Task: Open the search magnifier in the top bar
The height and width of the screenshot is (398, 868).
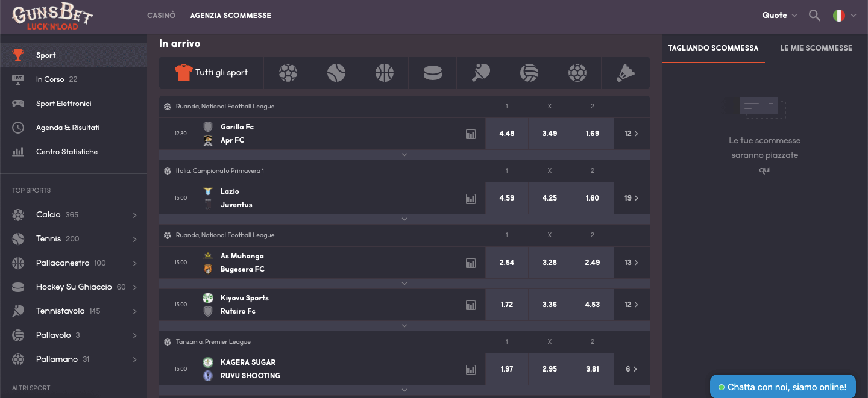Action: [814, 15]
